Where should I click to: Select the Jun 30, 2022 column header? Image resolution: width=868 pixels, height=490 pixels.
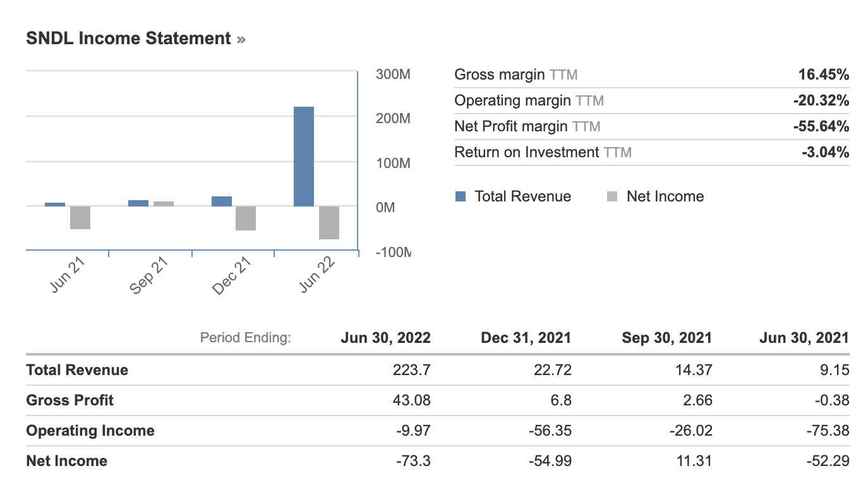(x=385, y=338)
